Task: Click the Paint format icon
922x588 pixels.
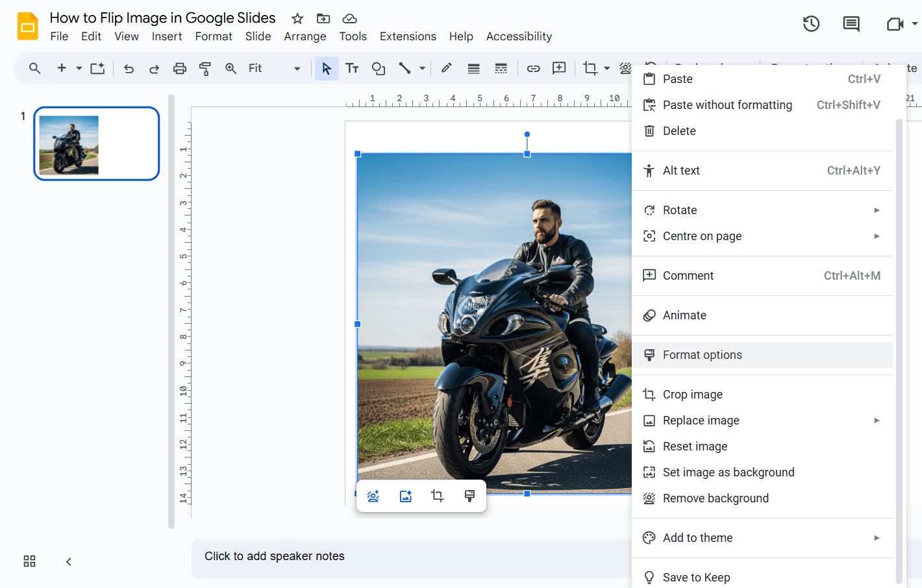Action: (x=205, y=68)
